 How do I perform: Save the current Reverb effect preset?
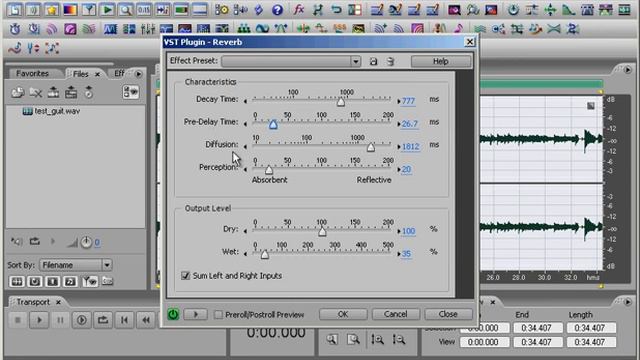tap(373, 62)
